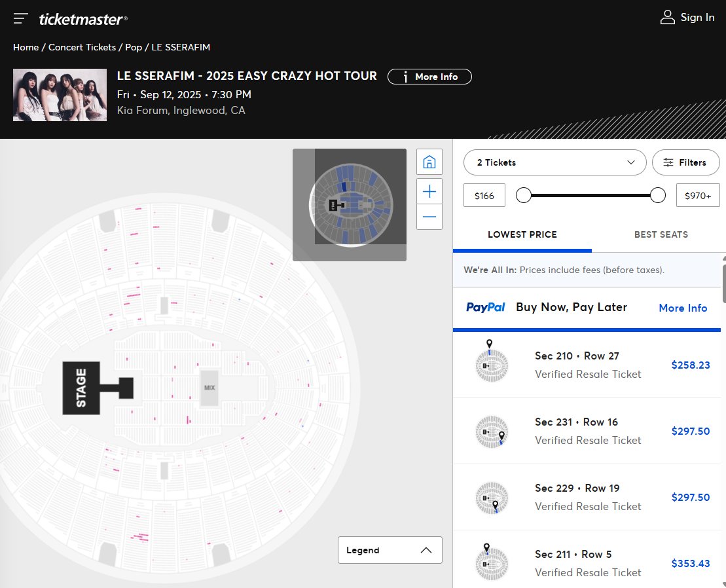Click the $297.50 price for Sec 229
This screenshot has height=588, width=726.
click(691, 497)
